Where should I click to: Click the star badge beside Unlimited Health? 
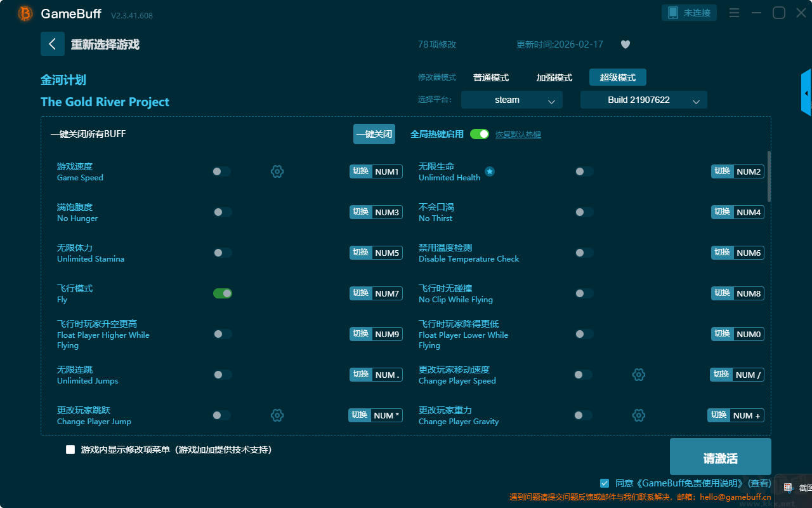(490, 171)
